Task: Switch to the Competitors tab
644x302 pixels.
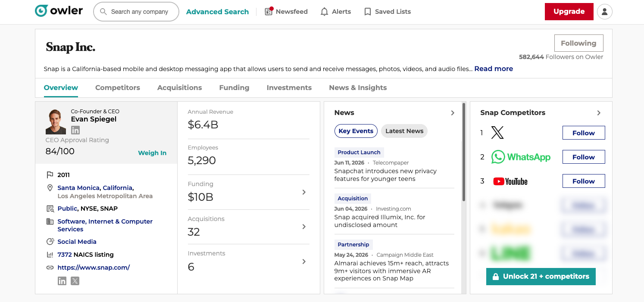Action: click(118, 87)
